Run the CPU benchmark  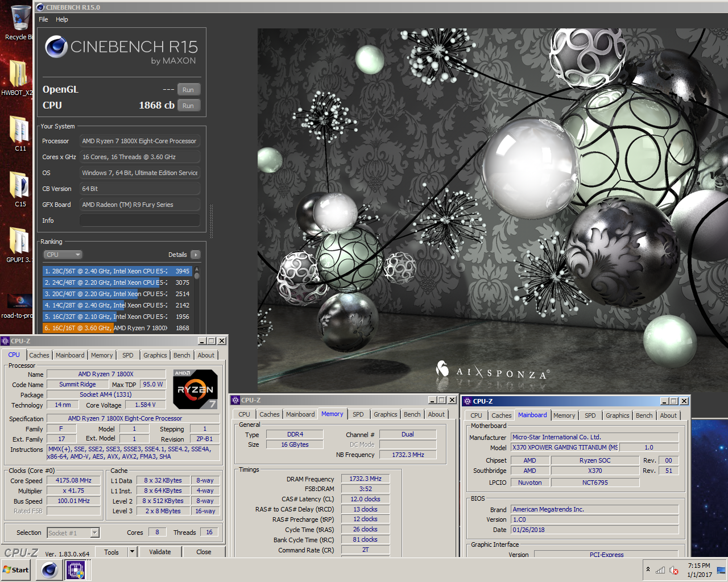tap(188, 106)
